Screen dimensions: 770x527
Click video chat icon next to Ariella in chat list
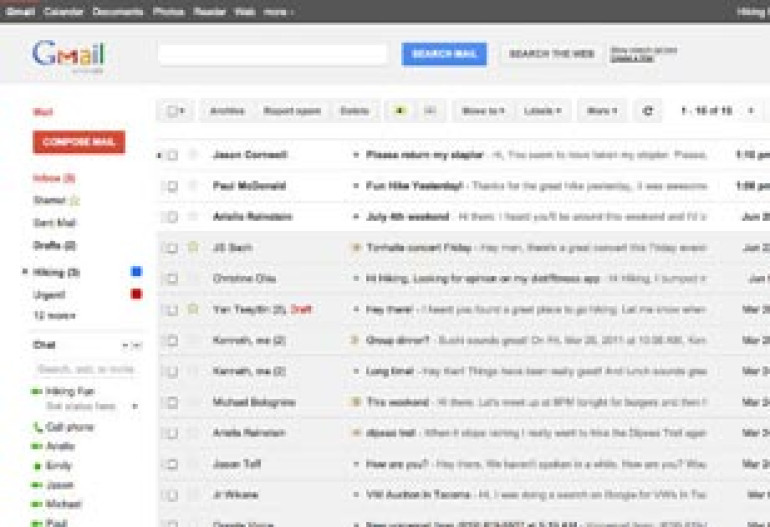36,446
